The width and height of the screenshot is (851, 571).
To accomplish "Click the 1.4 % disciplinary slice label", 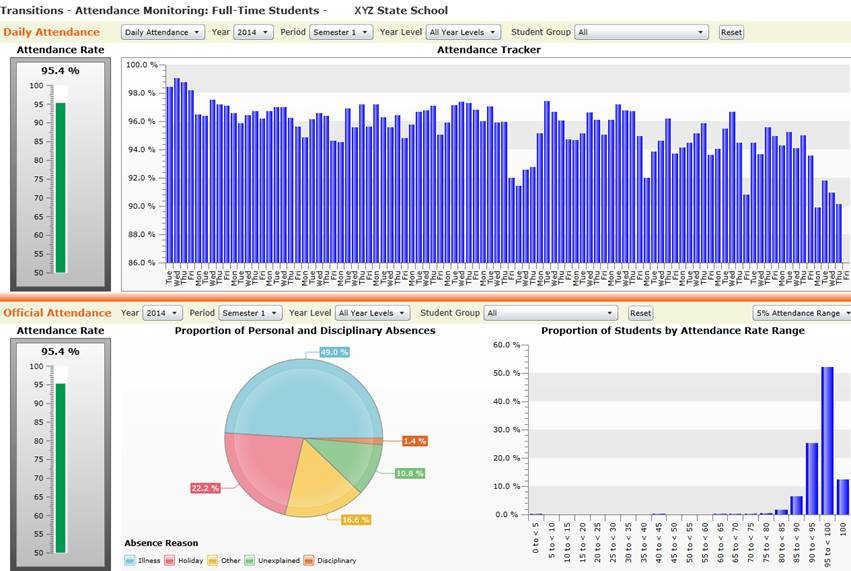I will point(415,441).
